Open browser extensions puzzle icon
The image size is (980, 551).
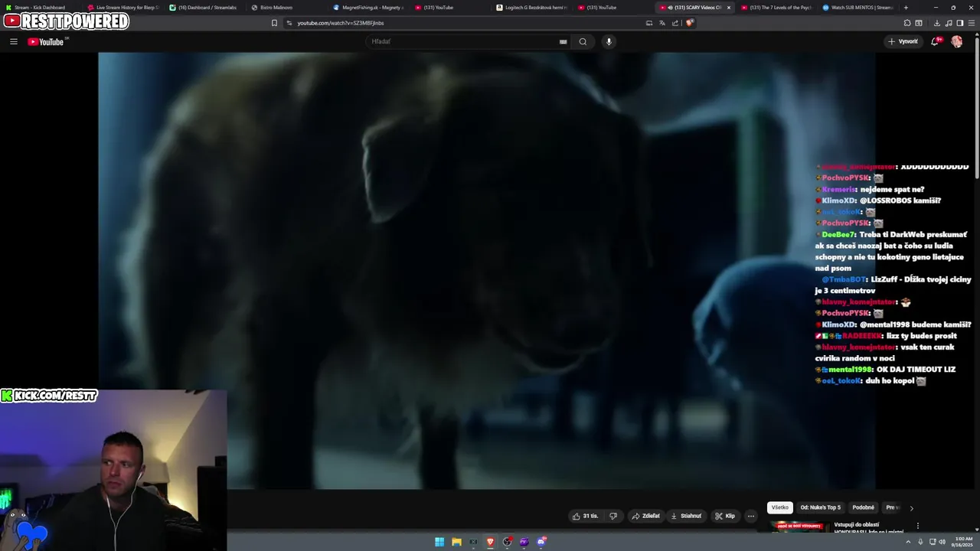(907, 23)
